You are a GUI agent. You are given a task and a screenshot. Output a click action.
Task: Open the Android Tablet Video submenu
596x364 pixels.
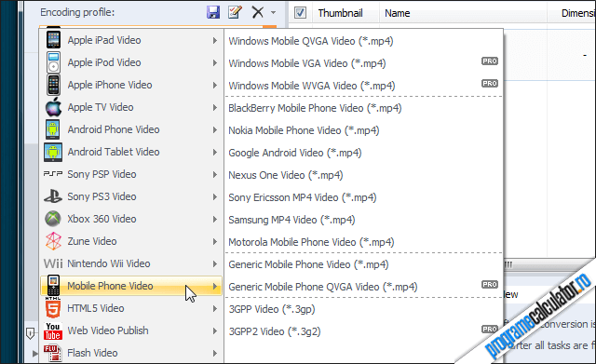(x=131, y=152)
